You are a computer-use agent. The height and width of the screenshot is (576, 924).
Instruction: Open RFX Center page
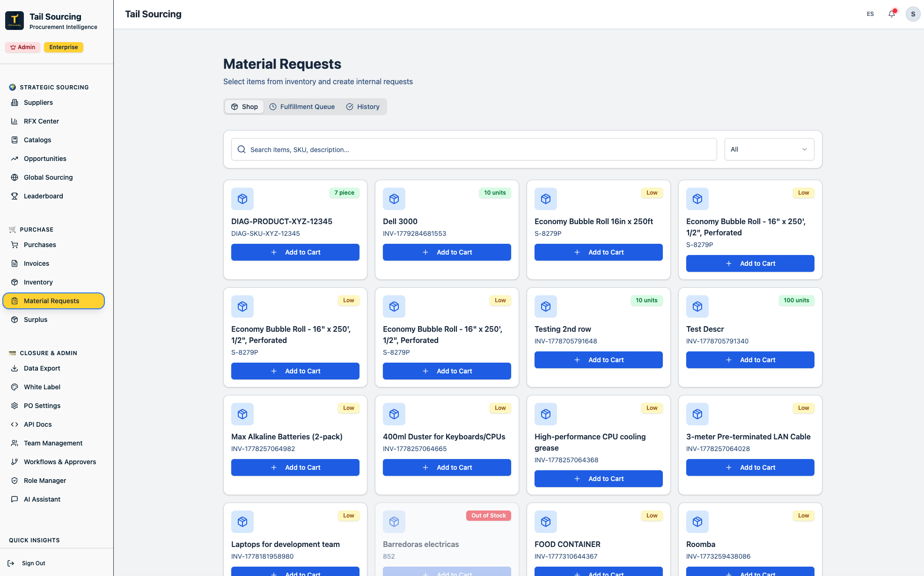53,121
